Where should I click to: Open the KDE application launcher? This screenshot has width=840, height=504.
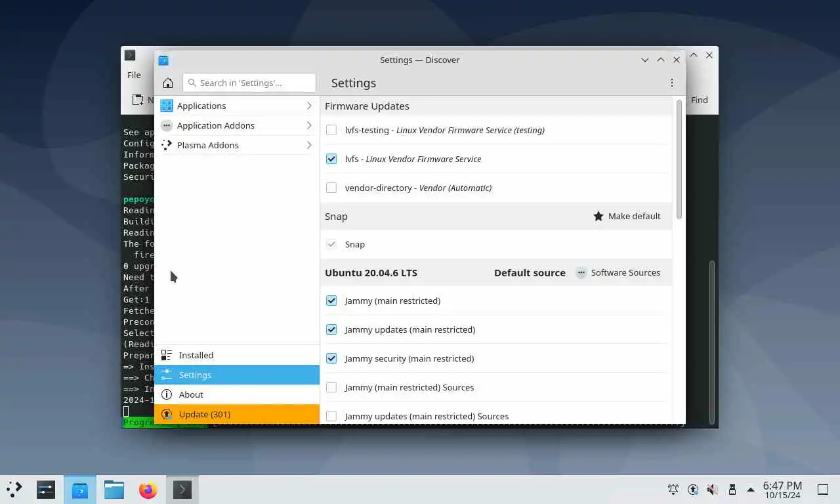[x=14, y=489]
